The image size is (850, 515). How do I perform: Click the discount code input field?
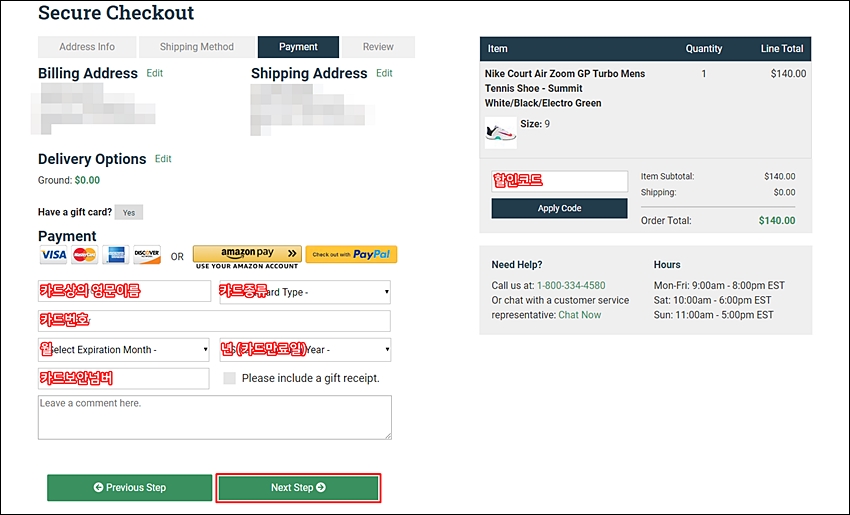(560, 181)
